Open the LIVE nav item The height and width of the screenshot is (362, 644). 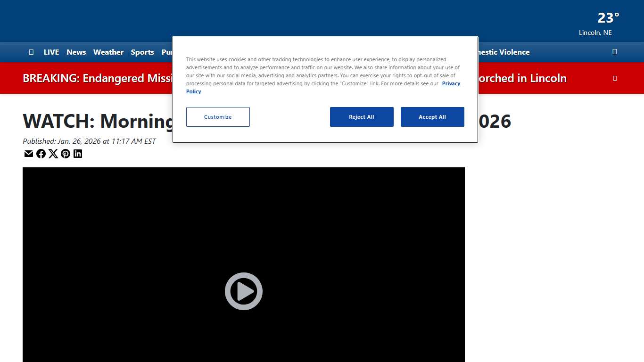[51, 52]
